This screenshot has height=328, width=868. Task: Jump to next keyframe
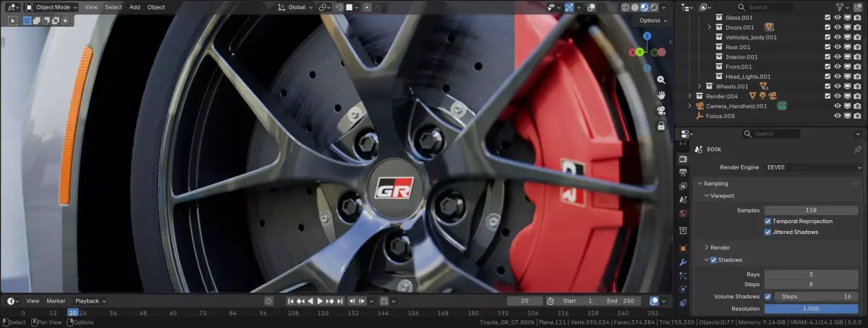pos(330,301)
